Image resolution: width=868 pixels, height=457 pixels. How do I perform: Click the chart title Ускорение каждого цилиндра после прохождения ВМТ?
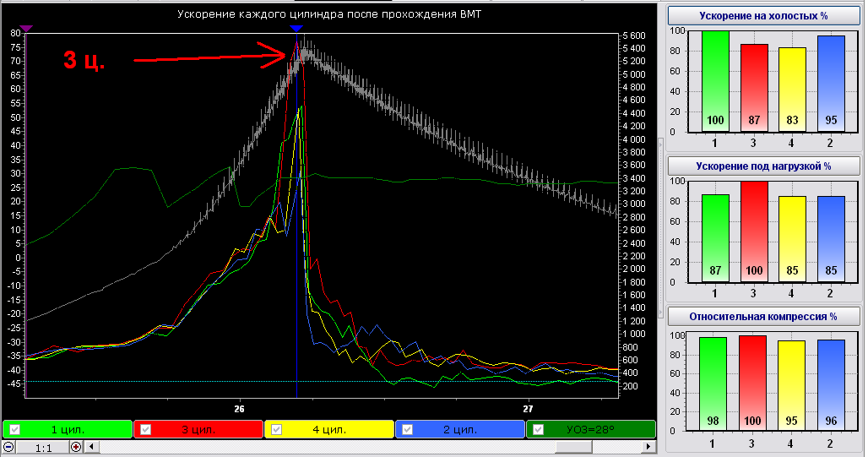click(328, 14)
